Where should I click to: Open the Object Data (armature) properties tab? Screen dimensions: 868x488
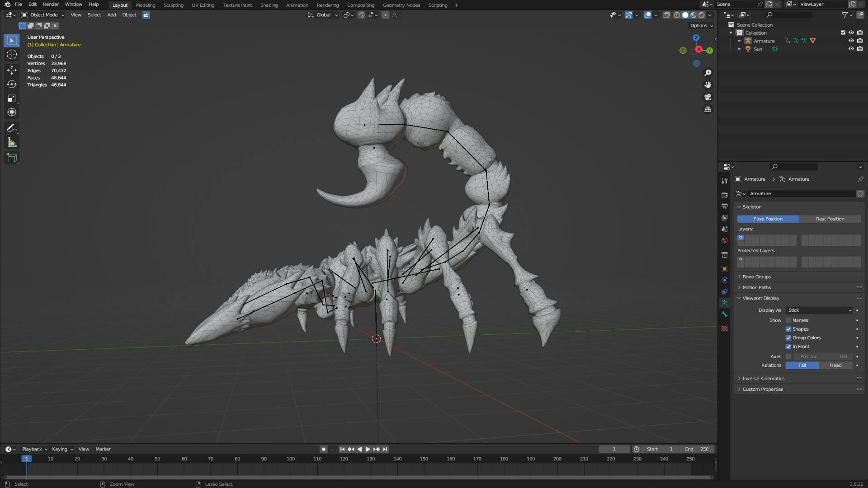tap(725, 303)
